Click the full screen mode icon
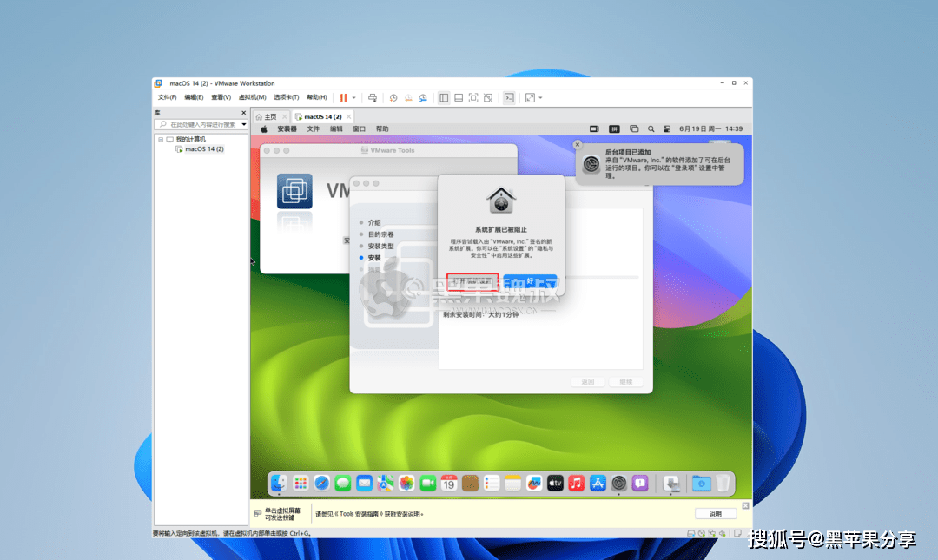Image resolution: width=938 pixels, height=560 pixels. click(x=473, y=97)
